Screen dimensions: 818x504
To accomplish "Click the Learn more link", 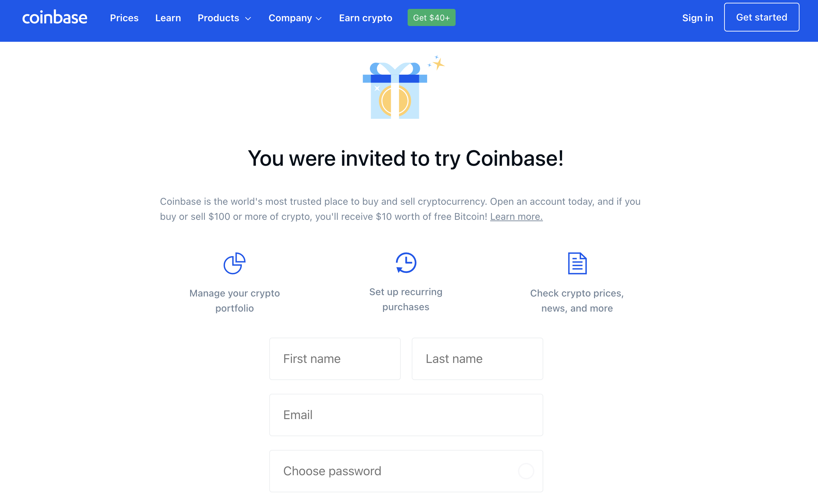I will click(x=517, y=217).
